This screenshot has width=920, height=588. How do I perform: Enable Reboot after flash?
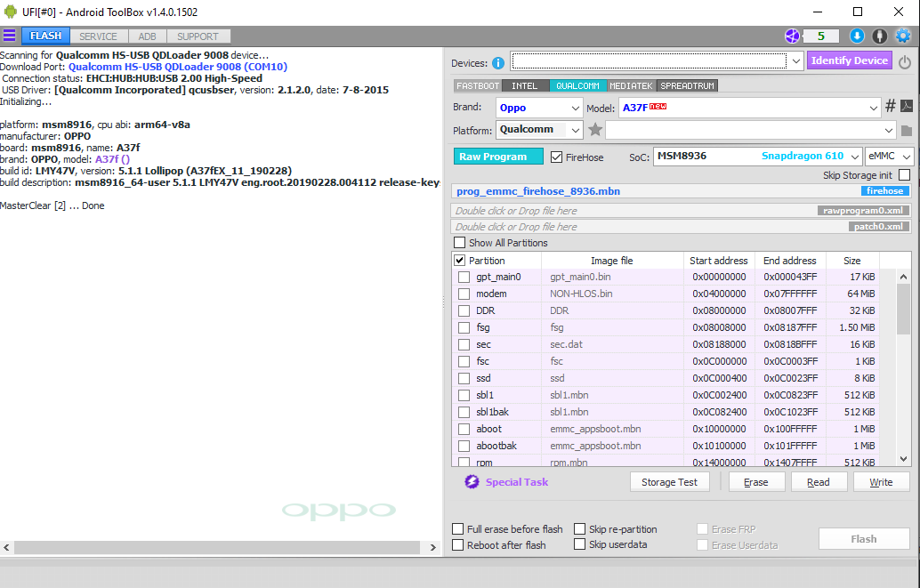pyautogui.click(x=457, y=544)
